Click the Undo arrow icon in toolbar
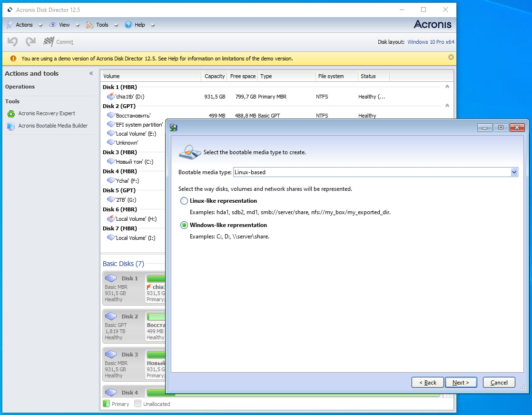This screenshot has width=532, height=415. tap(12, 41)
